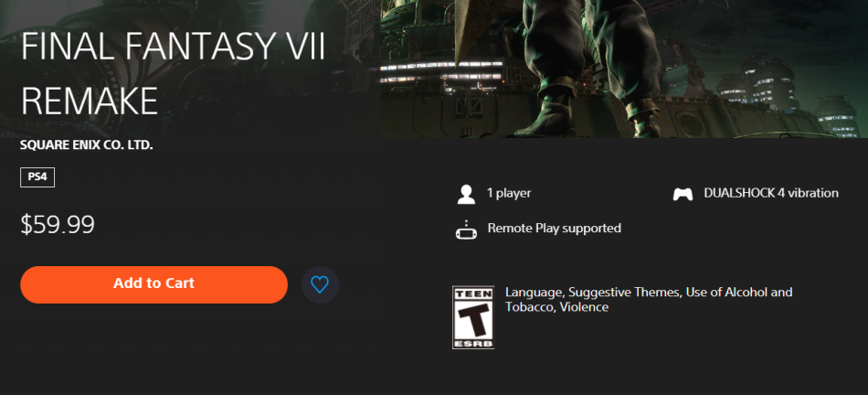
Task: Click the Remote Play handheld icon
Action: click(466, 230)
